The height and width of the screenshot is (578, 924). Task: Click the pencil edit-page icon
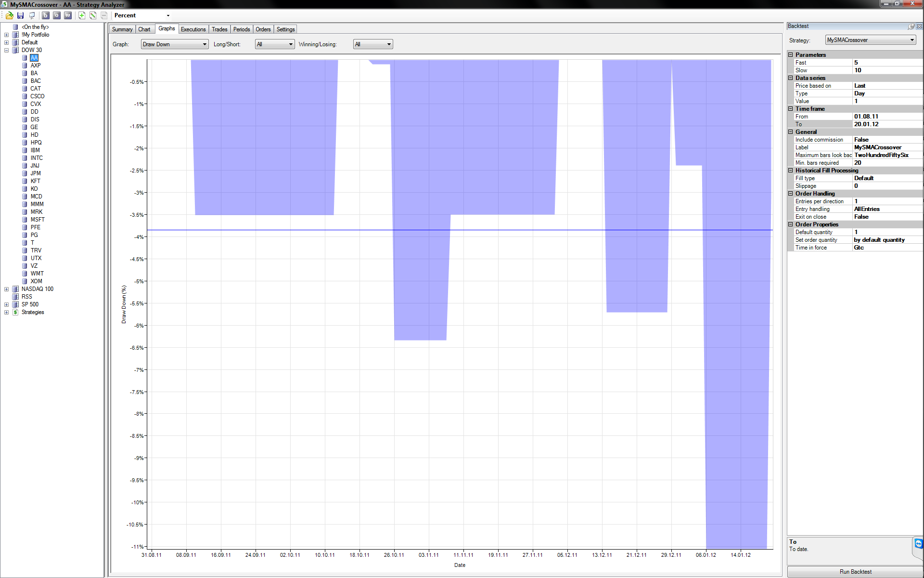coord(93,15)
